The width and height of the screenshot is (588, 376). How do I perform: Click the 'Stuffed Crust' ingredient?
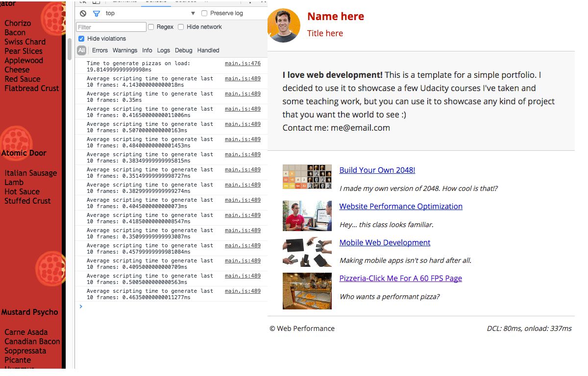(27, 201)
